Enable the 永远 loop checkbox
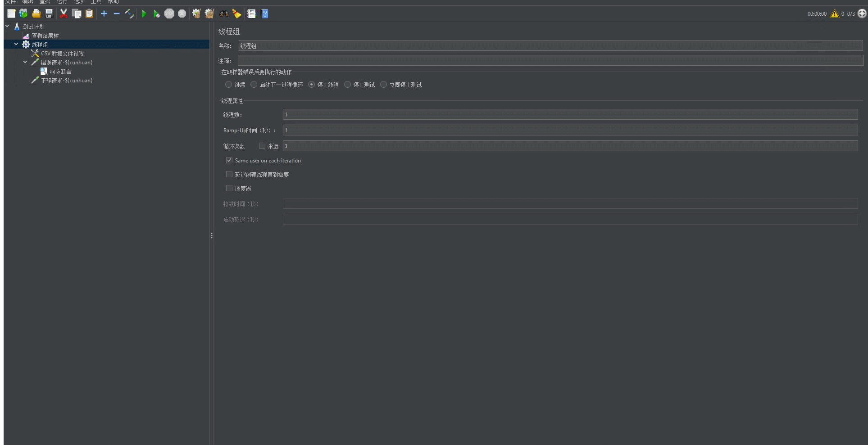 tap(262, 146)
